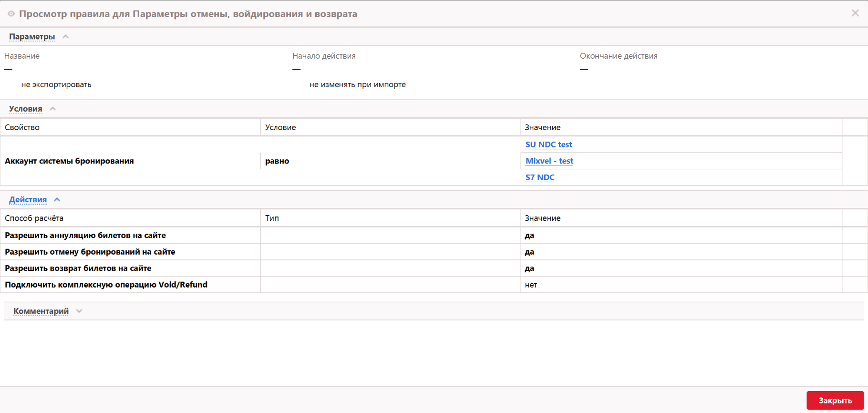Toggle the не экспортировать option
The height and width of the screenshot is (413, 868).
coord(56,85)
